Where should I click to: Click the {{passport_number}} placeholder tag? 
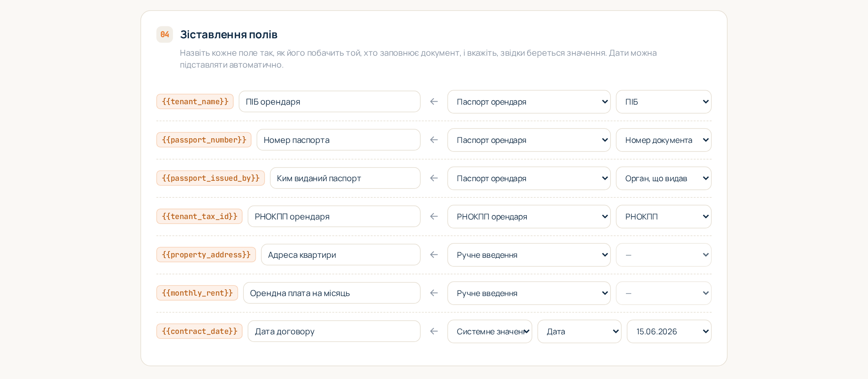click(x=204, y=140)
